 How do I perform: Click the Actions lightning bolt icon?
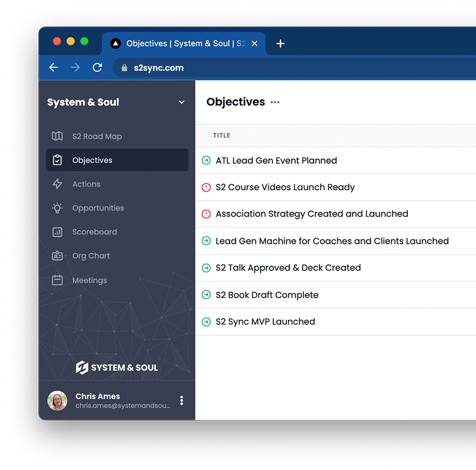(57, 184)
